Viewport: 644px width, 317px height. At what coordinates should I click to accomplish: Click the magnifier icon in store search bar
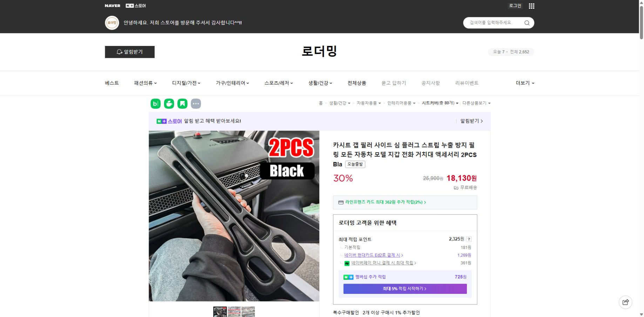tap(527, 22)
